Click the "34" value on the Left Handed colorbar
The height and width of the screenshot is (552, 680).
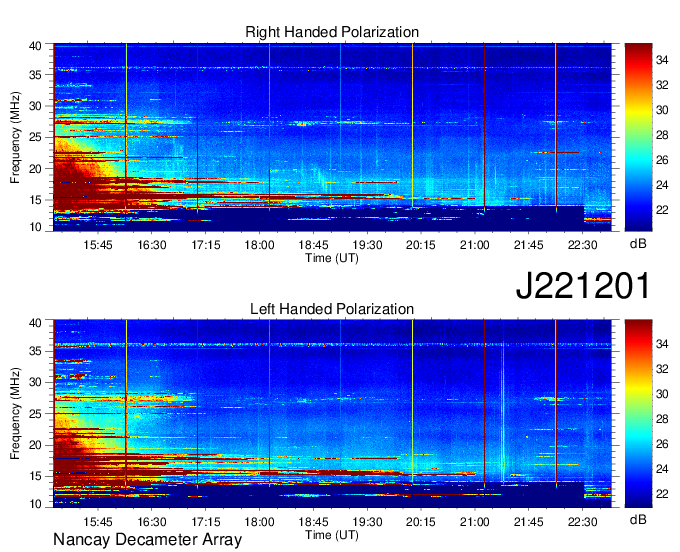[x=662, y=345]
